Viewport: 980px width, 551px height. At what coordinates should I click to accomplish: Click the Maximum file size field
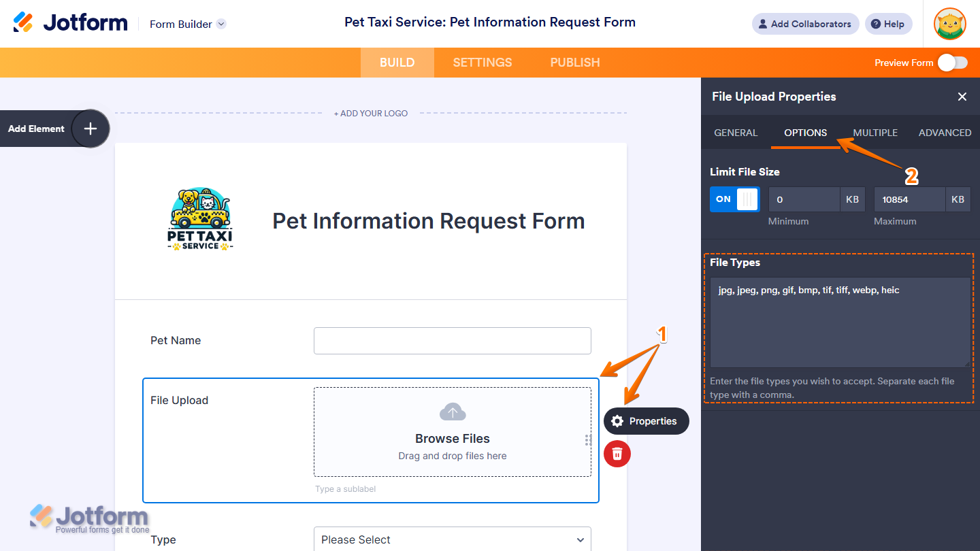pos(910,199)
